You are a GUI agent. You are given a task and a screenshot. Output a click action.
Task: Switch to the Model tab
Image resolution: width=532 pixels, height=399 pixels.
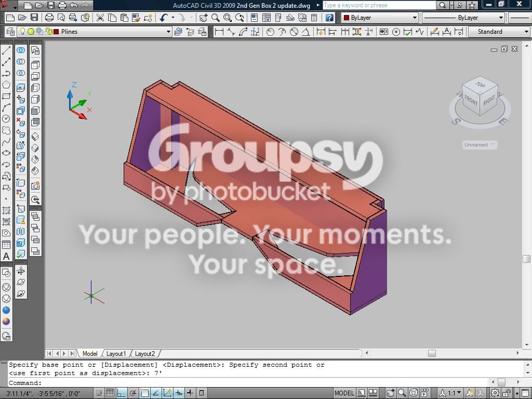tap(89, 353)
